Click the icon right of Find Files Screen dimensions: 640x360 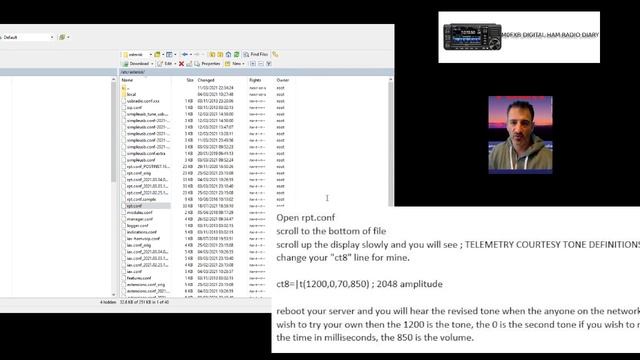point(275,54)
